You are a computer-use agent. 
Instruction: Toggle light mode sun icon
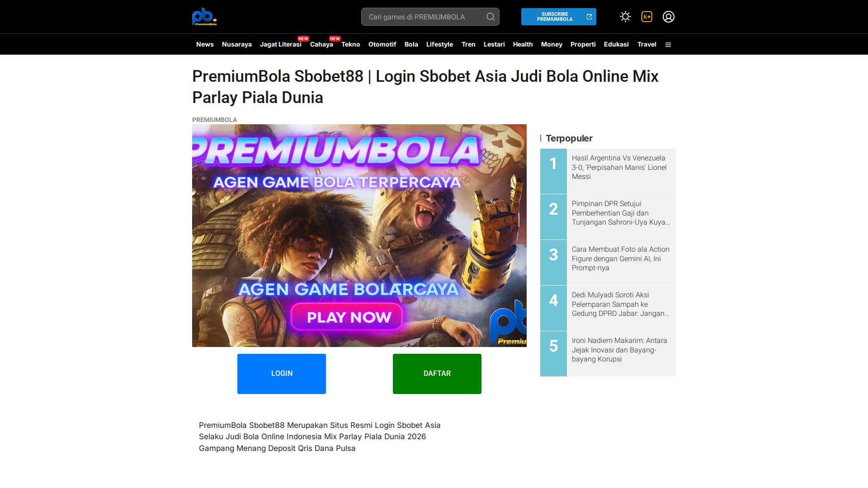[625, 17]
